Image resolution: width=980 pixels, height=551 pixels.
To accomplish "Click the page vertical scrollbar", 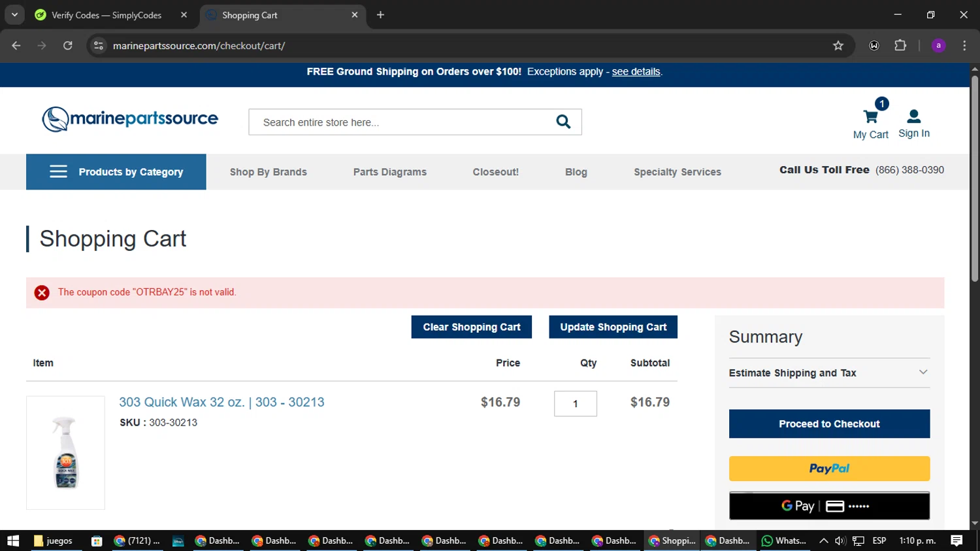I will point(975,178).
